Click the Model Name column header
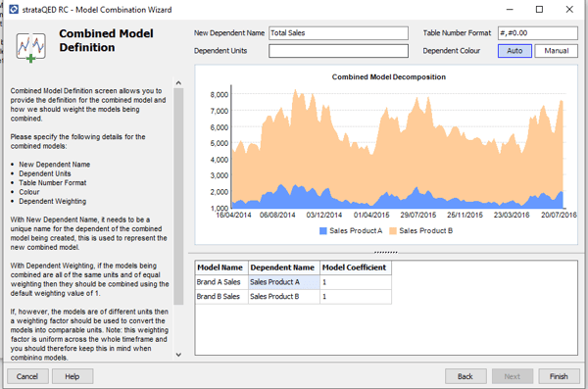588x389 pixels. (221, 267)
